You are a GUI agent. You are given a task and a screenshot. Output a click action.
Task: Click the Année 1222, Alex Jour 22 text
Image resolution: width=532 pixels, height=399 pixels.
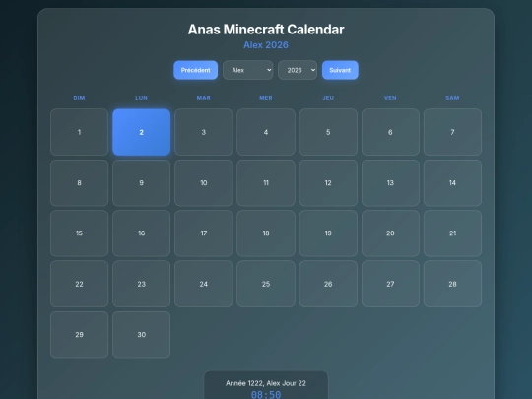pos(266,383)
